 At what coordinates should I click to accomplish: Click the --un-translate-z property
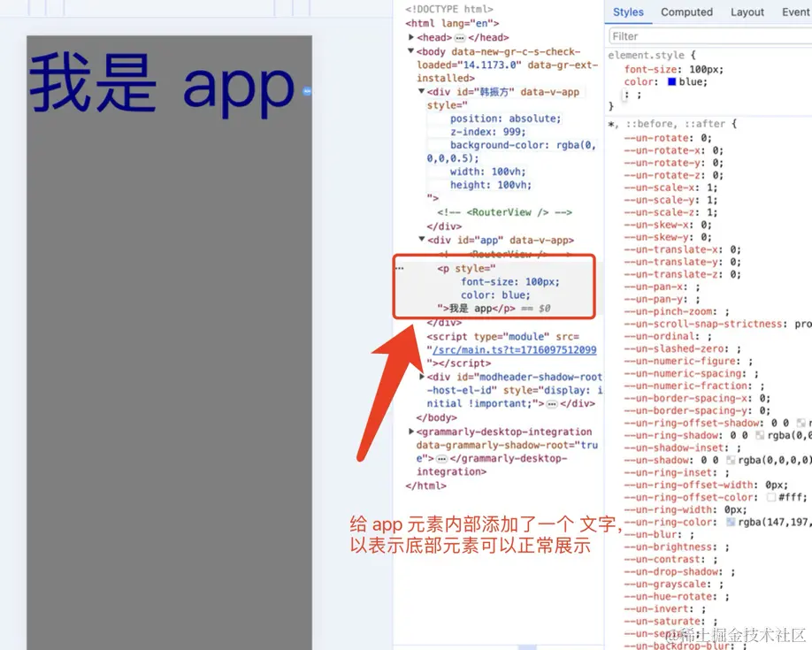671,274
